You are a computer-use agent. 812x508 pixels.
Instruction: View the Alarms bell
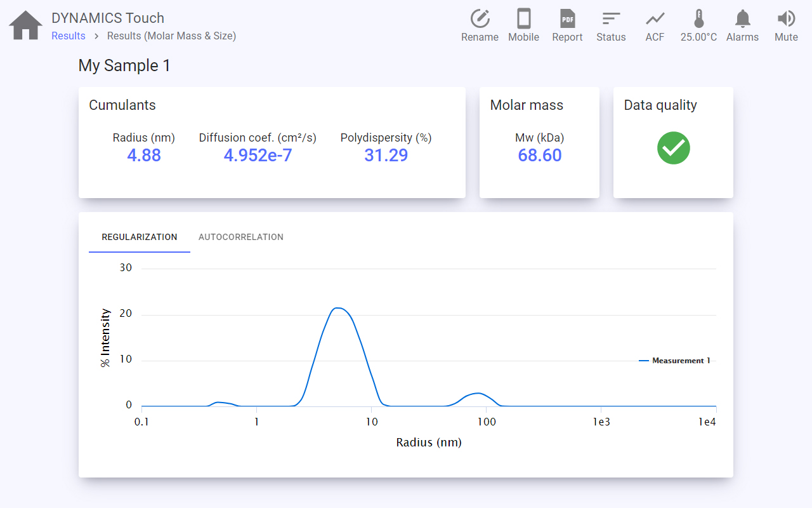[742, 19]
